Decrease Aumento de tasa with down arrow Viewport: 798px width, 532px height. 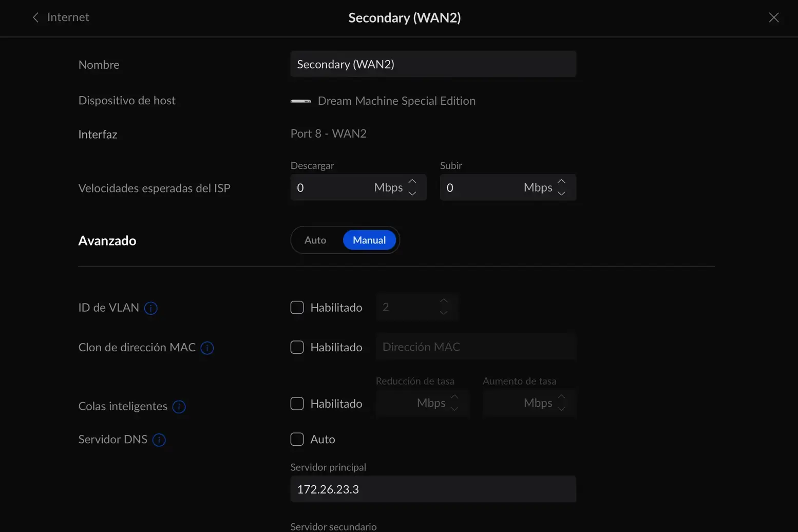pos(562,409)
